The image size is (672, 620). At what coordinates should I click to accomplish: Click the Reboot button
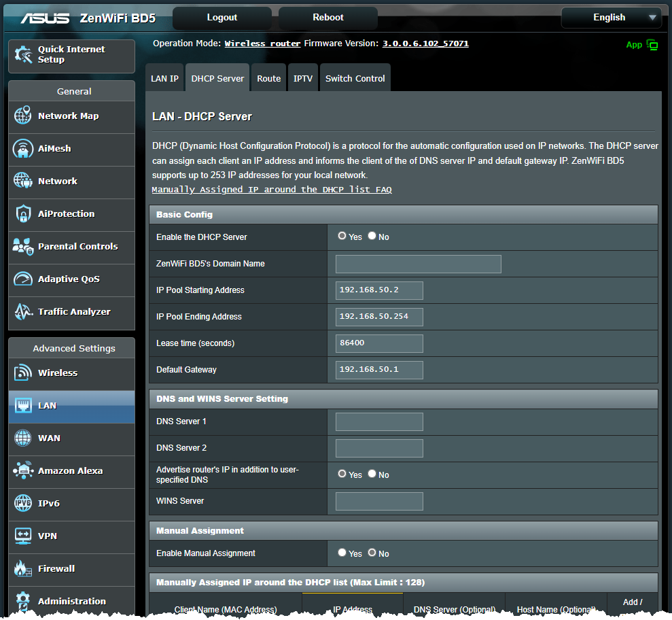click(x=328, y=18)
